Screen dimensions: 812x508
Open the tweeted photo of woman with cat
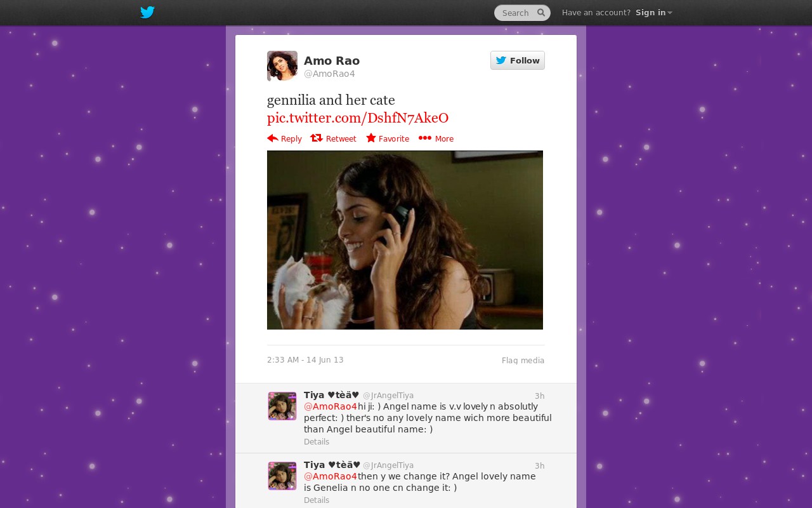[x=405, y=240]
